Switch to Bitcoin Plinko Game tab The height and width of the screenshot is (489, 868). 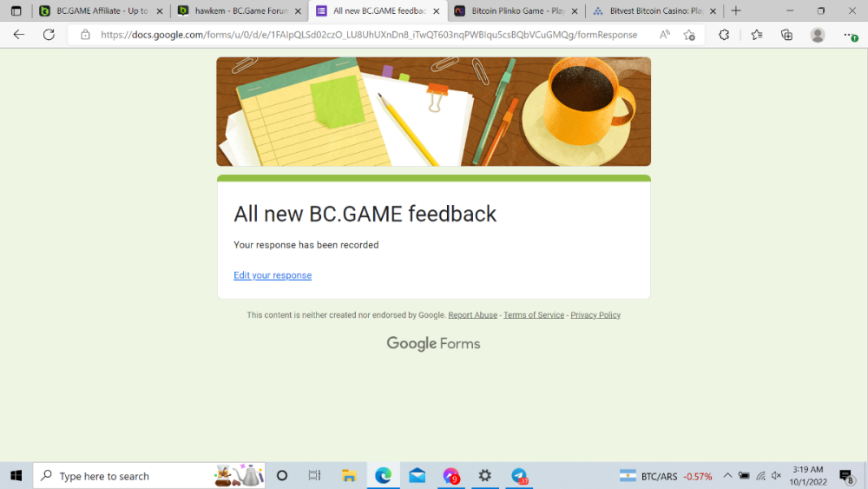coord(512,11)
